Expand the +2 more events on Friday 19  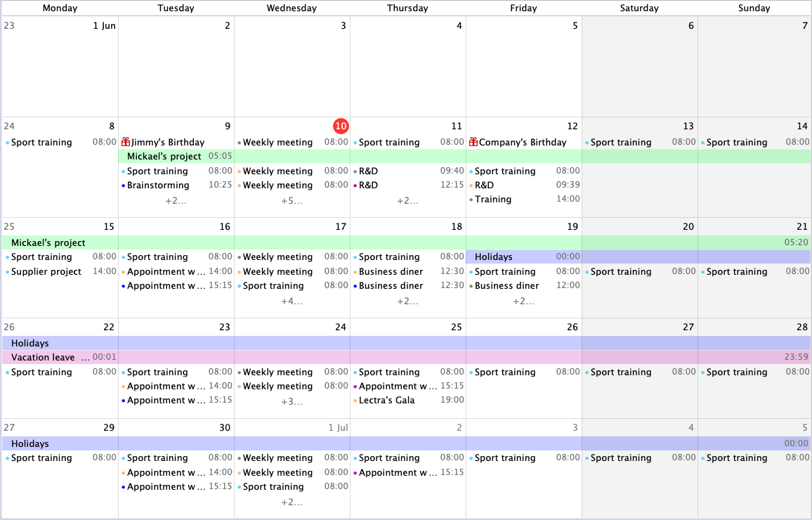pyautogui.click(x=523, y=301)
